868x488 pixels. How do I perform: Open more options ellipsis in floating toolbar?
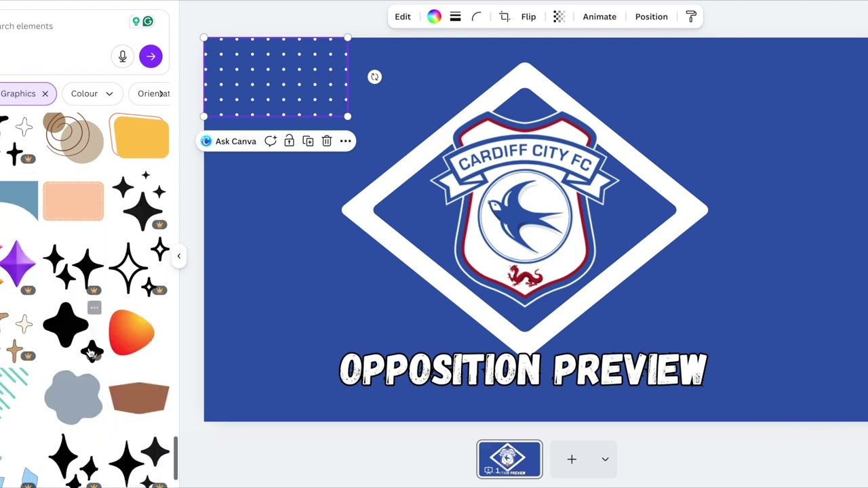[x=346, y=141]
